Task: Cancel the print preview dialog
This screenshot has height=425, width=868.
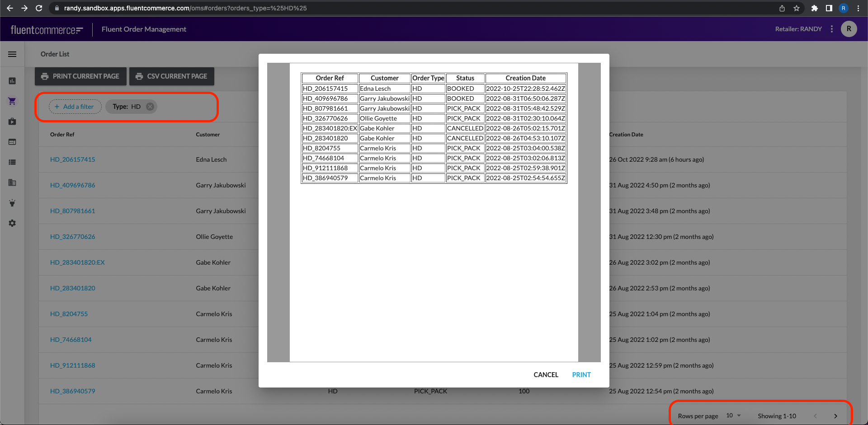Action: click(x=546, y=375)
